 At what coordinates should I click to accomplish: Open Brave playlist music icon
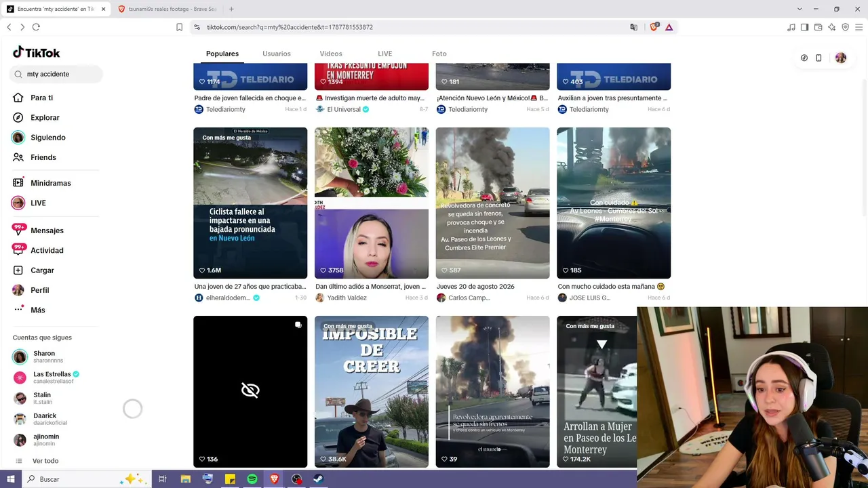[791, 27]
